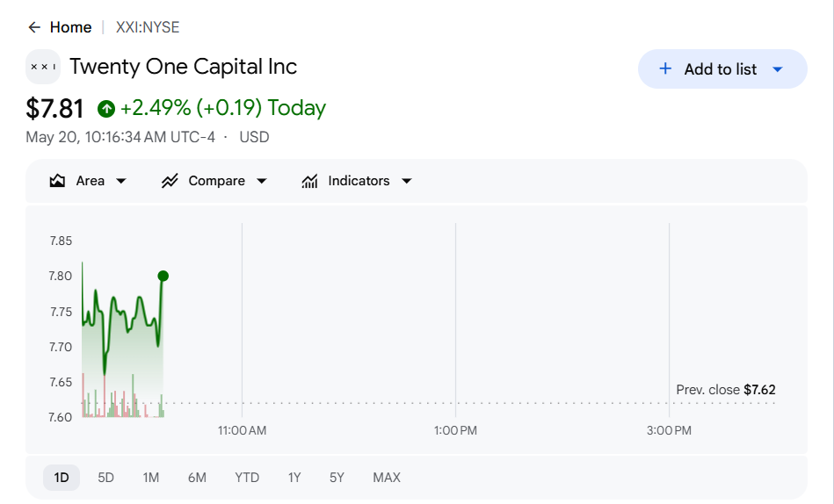Click the May 20 timestamp text
The width and height of the screenshot is (834, 504).
point(120,137)
